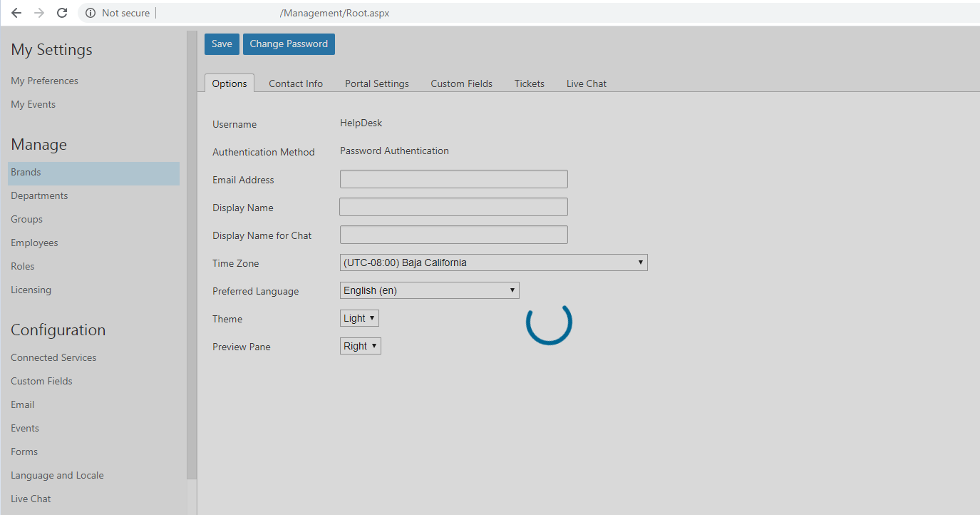This screenshot has width=980, height=515.
Task: Click the browser forward arrow icon
Action: pos(39,13)
